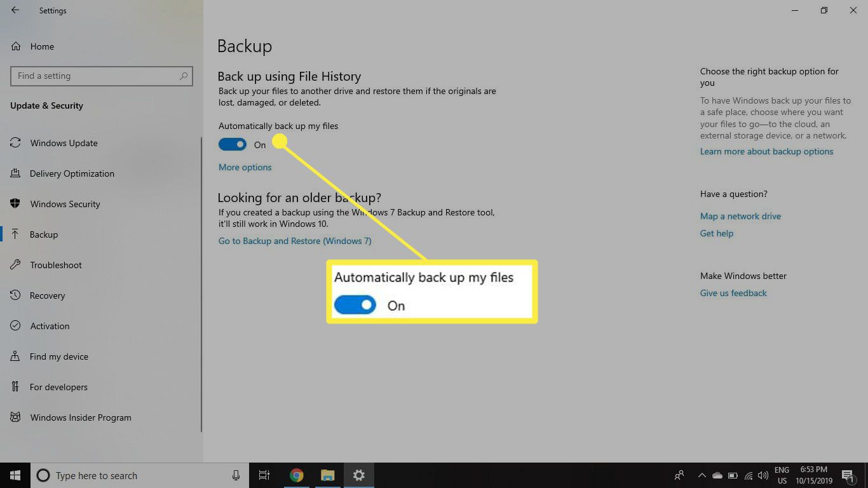Viewport: 868px width, 488px height.
Task: Click the back arrow in Settings
Action: [x=15, y=10]
